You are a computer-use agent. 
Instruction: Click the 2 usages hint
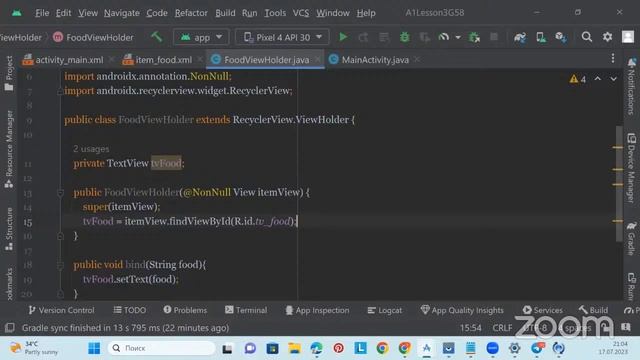coord(91,149)
